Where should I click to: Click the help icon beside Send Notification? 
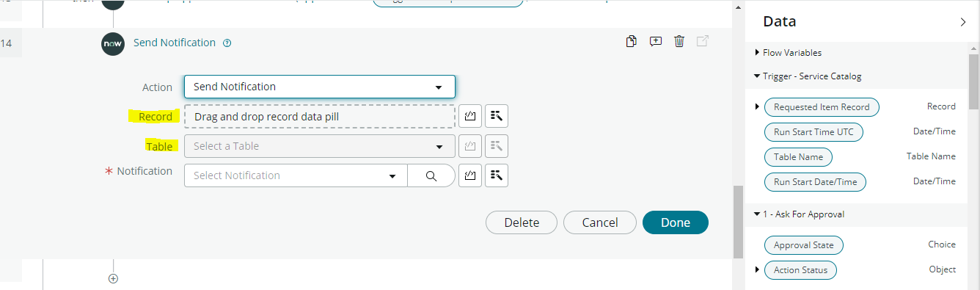pyautogui.click(x=227, y=43)
